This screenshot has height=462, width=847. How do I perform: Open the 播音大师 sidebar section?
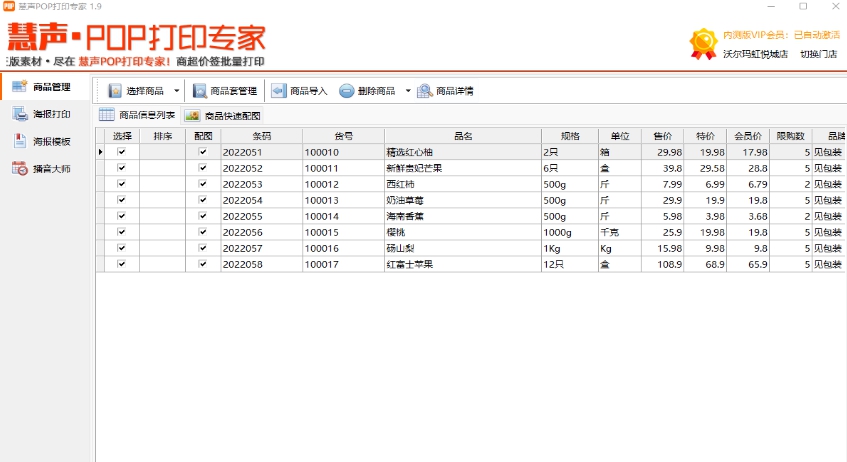(x=44, y=169)
